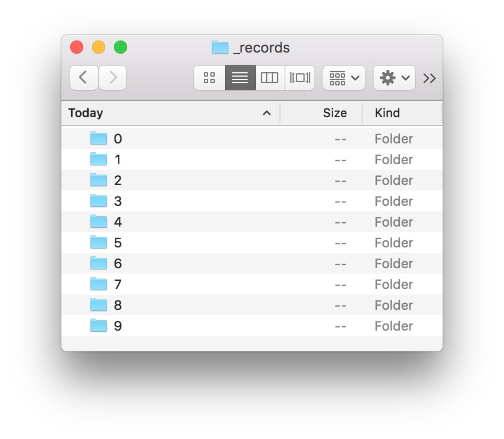This screenshot has height=439, width=504.
Task: Click the folder name 3
Action: point(118,201)
